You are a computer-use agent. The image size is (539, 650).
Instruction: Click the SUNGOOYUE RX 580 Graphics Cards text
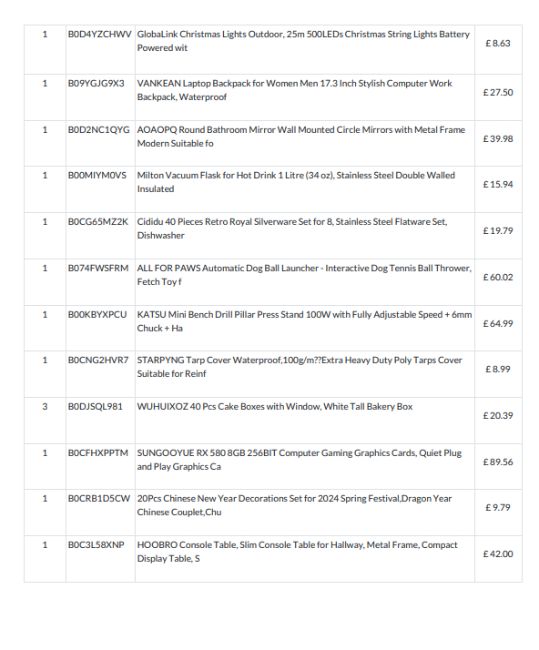(299, 460)
